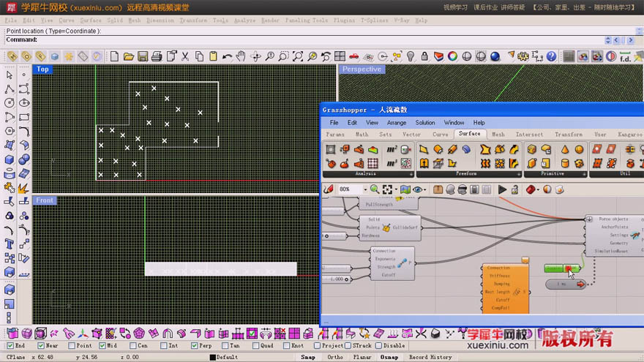Click the red bake gem icon
This screenshot has height=362, width=644.
[x=531, y=189]
